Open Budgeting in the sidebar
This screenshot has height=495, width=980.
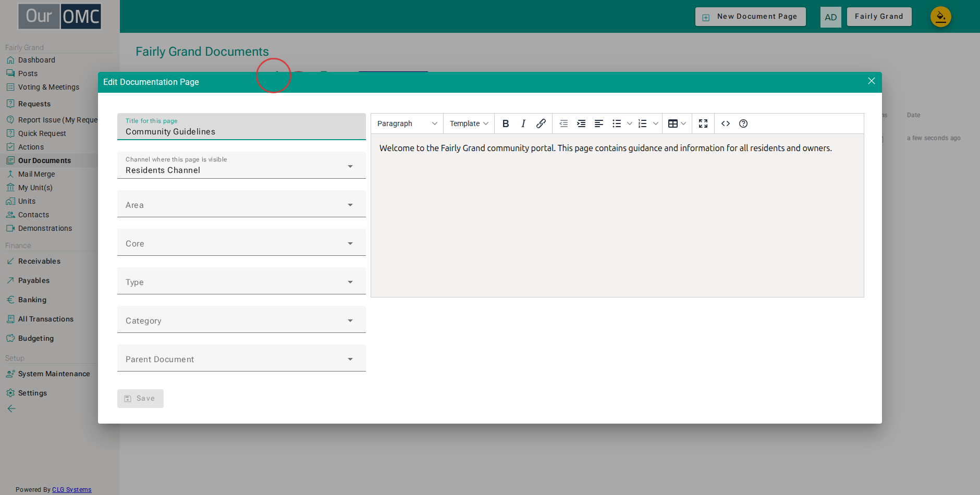tap(36, 338)
